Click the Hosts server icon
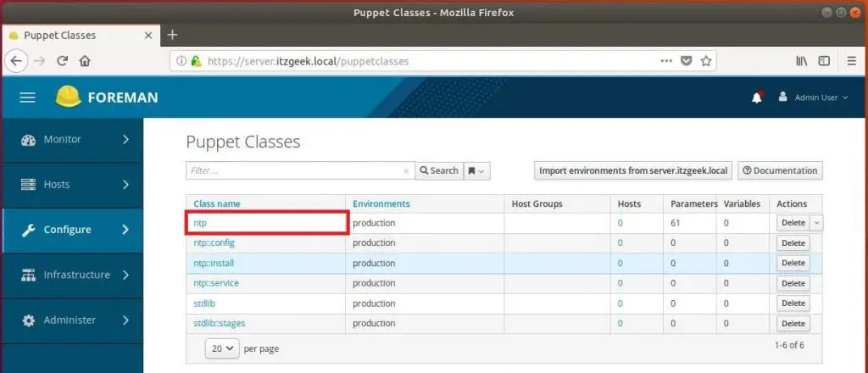The width and height of the screenshot is (868, 373). pyautogui.click(x=28, y=185)
